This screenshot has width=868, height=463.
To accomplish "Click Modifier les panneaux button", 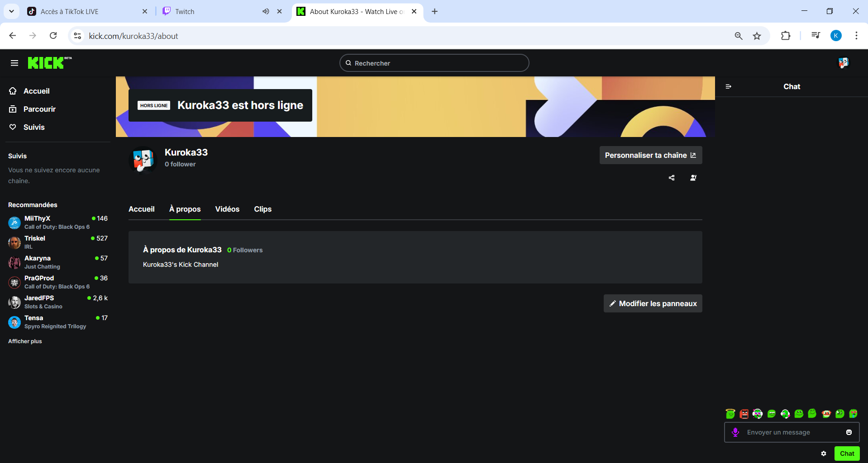I will pos(653,303).
